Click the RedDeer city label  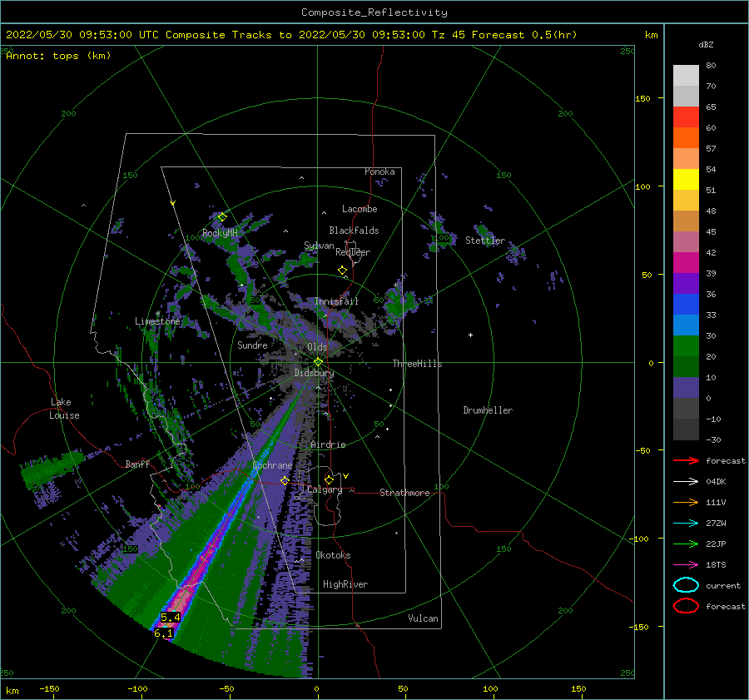click(x=353, y=252)
